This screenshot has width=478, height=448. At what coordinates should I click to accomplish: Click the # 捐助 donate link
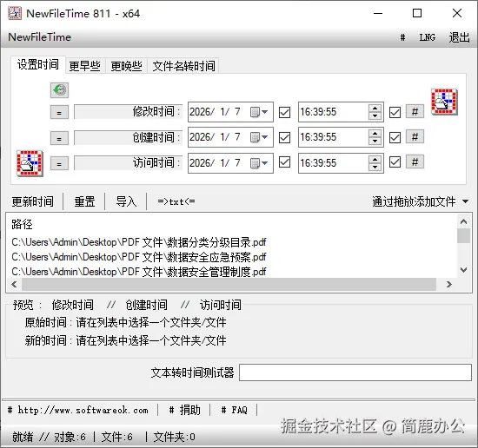tap(185, 411)
